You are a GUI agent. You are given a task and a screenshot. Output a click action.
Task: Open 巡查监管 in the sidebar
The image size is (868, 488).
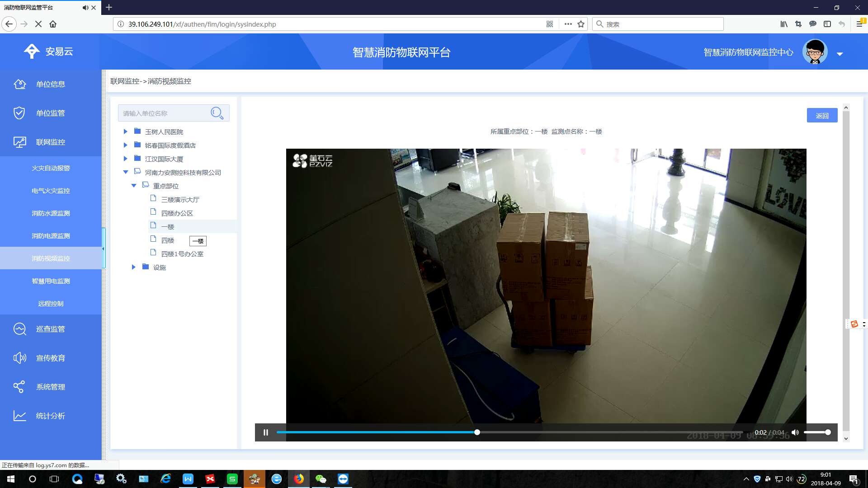pos(51,329)
